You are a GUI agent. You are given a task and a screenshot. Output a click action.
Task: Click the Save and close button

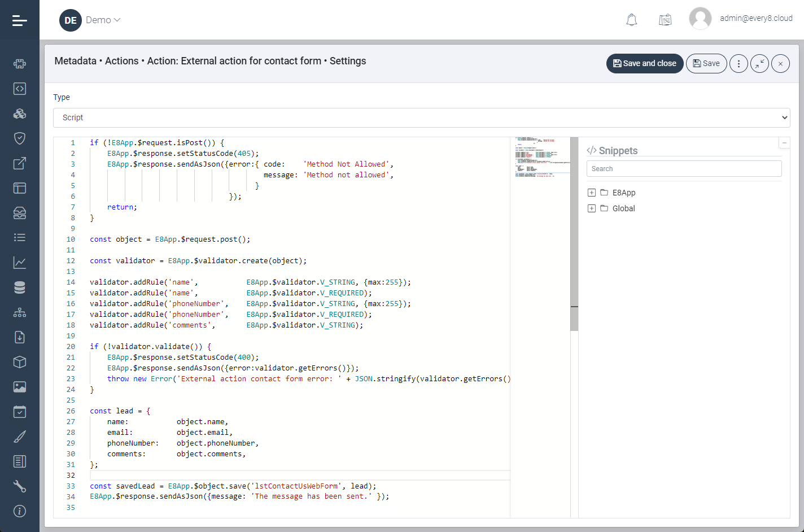[645, 64]
